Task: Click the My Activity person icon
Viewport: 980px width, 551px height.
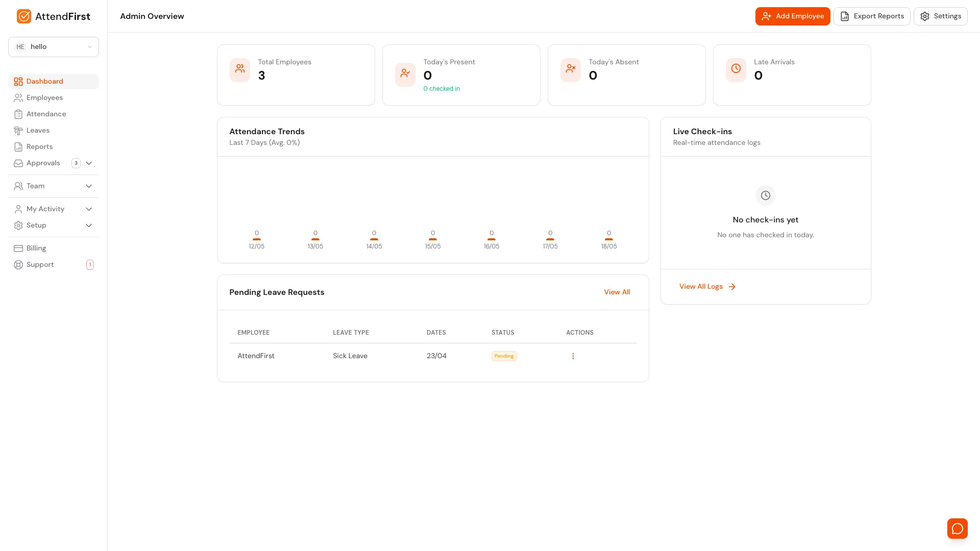Action: [18, 209]
